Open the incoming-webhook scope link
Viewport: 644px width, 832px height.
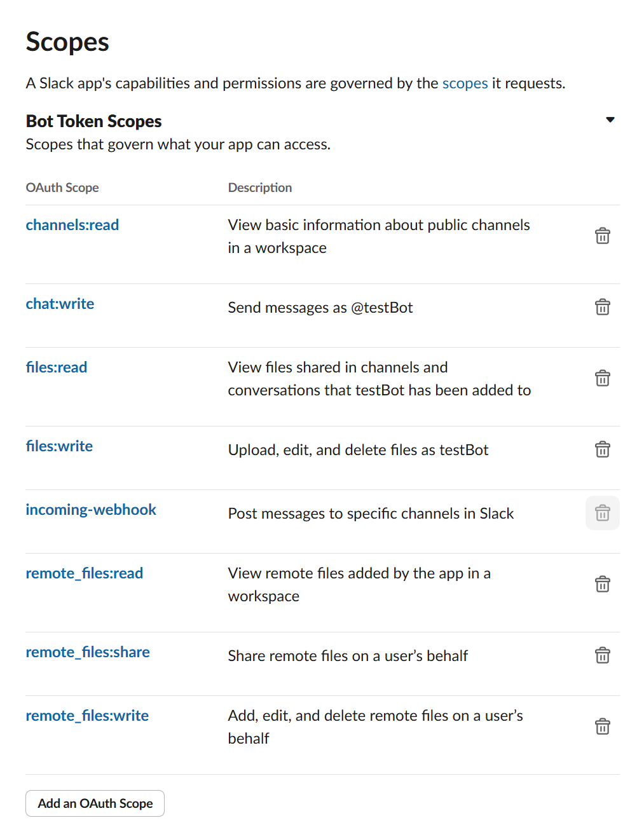click(x=91, y=510)
